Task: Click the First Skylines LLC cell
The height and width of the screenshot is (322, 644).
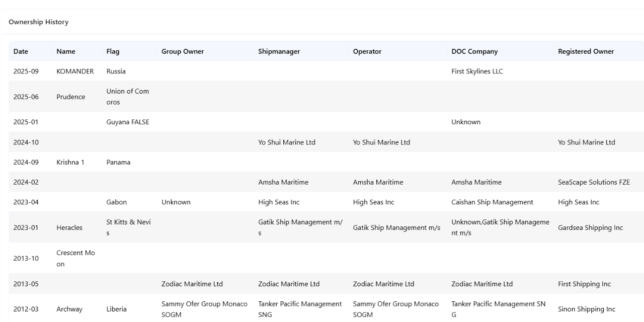Action: [x=477, y=71]
